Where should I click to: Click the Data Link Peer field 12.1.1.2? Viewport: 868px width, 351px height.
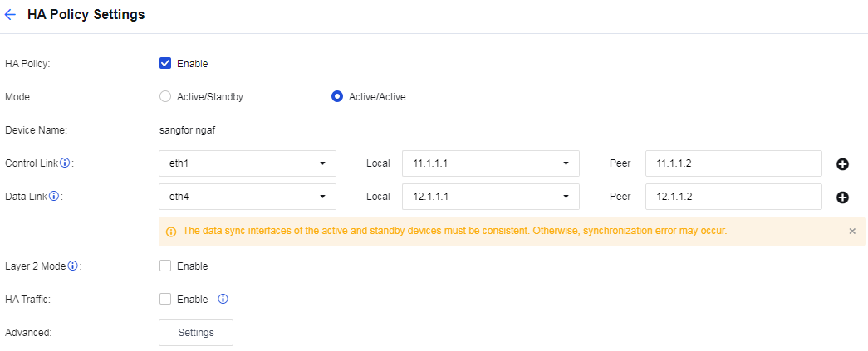coord(733,197)
